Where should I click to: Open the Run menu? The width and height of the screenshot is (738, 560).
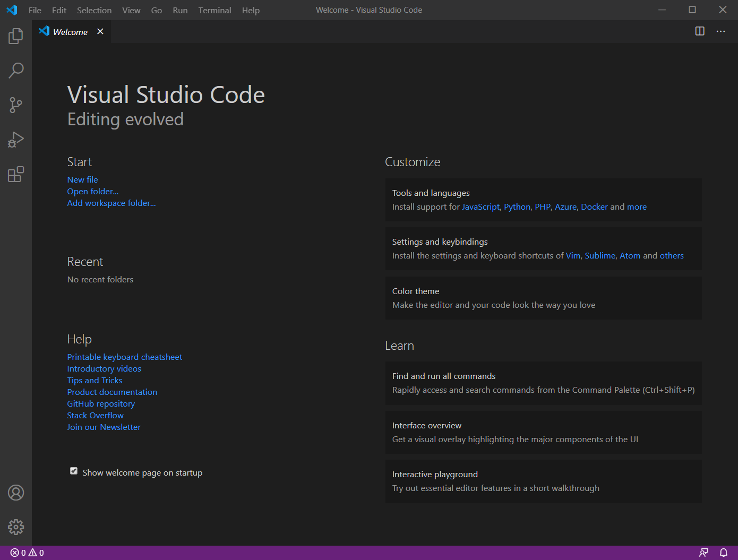point(180,10)
